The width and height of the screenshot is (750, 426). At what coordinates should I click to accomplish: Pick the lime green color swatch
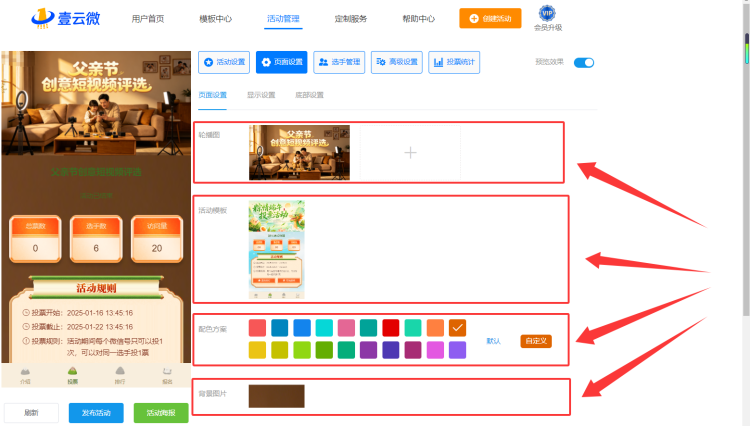tap(302, 350)
